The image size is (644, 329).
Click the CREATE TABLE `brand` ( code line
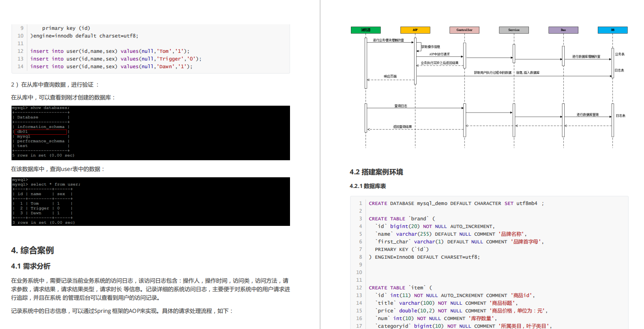[402, 219]
